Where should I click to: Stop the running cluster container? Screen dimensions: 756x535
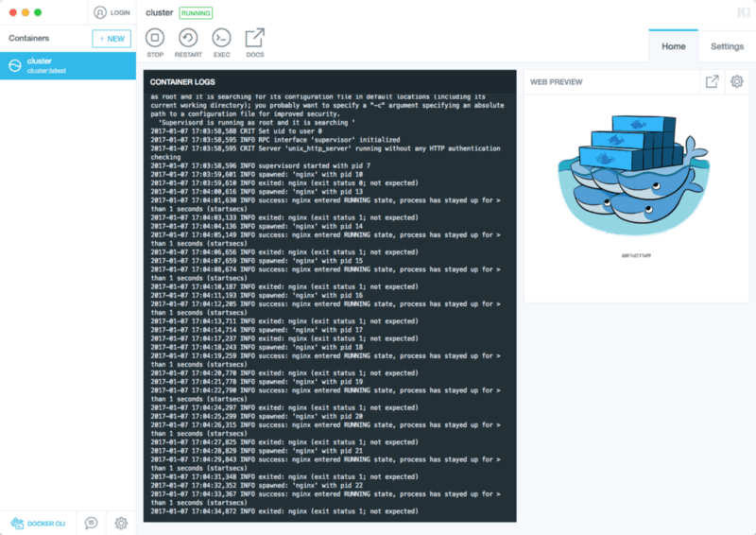[x=155, y=39]
